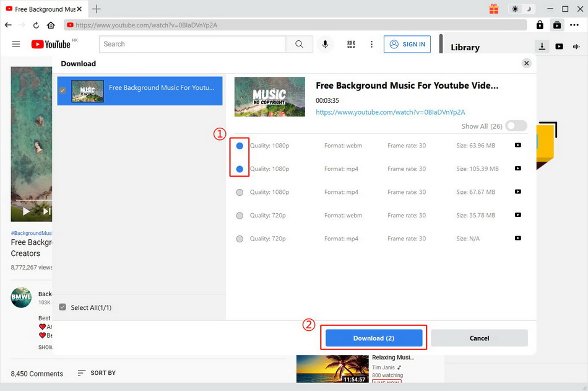The height and width of the screenshot is (391, 588).
Task: Deselect the first 1080p quality option
Action: (240, 145)
